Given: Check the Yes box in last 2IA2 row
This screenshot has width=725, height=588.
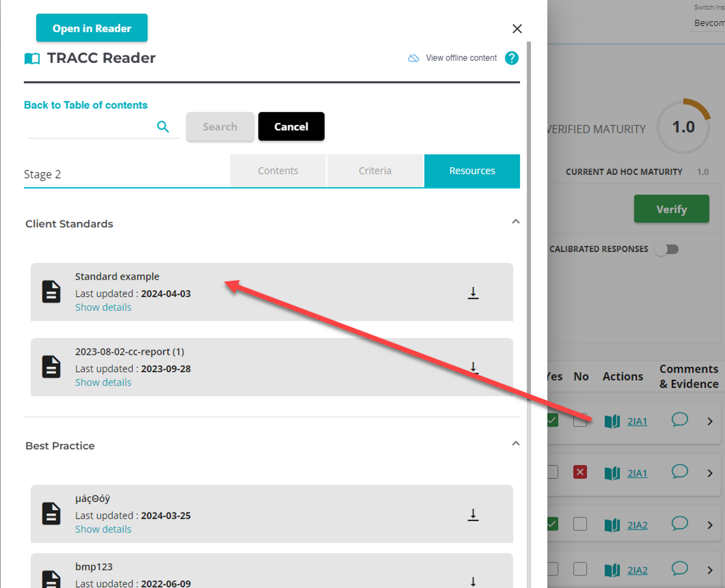Looking at the screenshot, I should tap(552, 569).
